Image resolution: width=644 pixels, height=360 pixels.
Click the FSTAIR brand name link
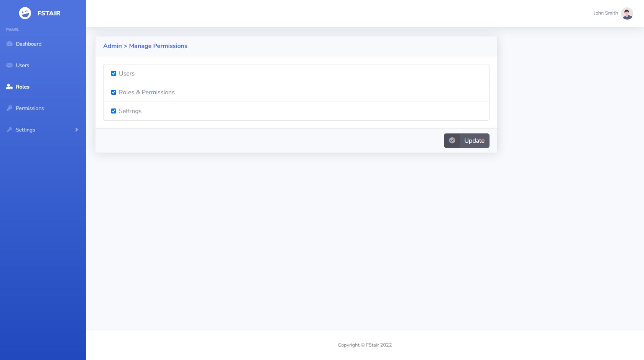pyautogui.click(x=49, y=13)
